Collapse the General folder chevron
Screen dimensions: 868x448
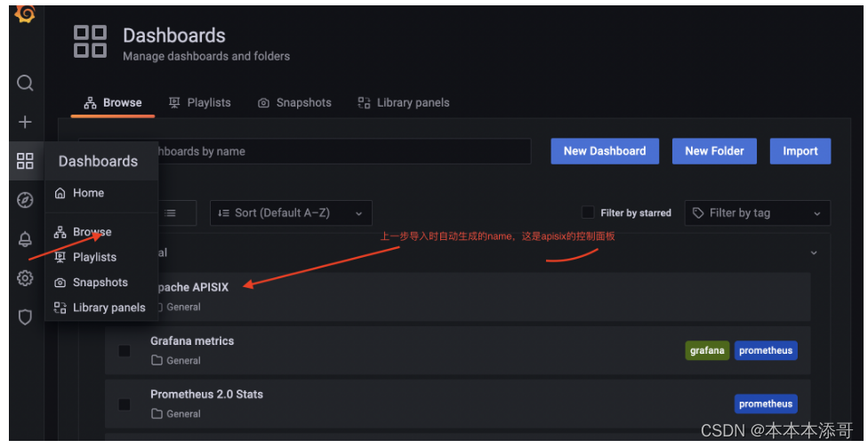pos(813,253)
